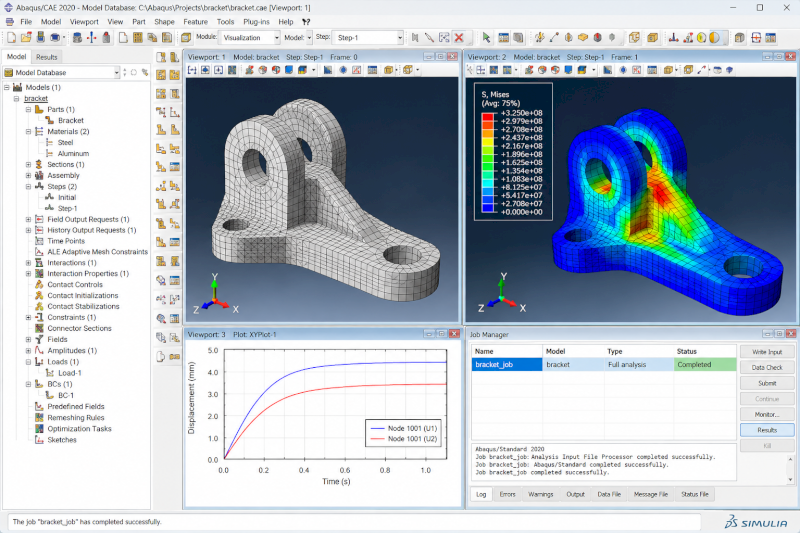Click red color band in S, Mises legend
800x533 pixels.
[488, 117]
